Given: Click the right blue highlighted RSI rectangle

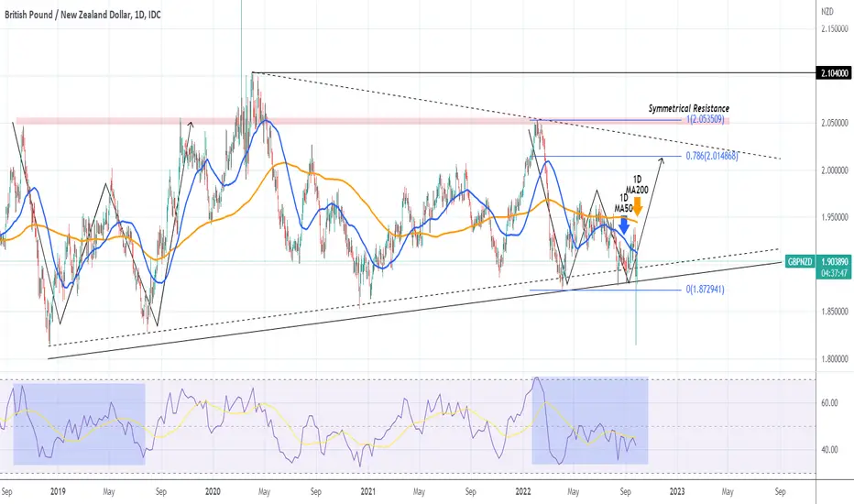Looking at the screenshot, I should click(590, 421).
